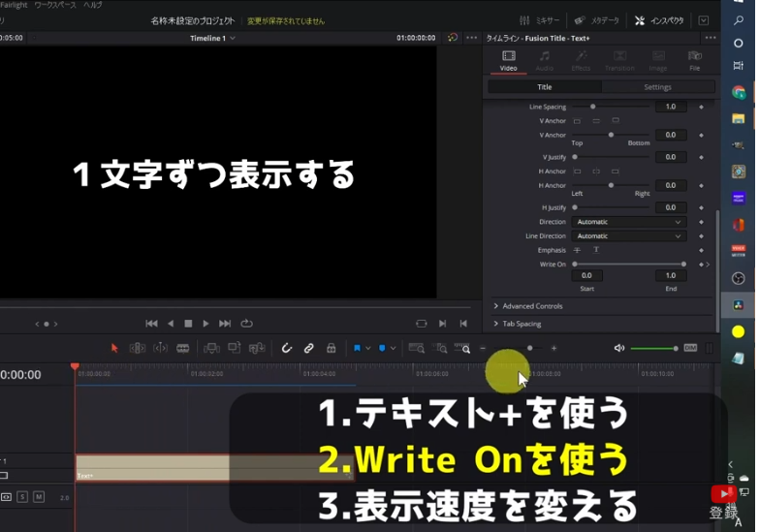Open Google Chrome from the taskbar
This screenshot has height=532, width=759.
[738, 93]
